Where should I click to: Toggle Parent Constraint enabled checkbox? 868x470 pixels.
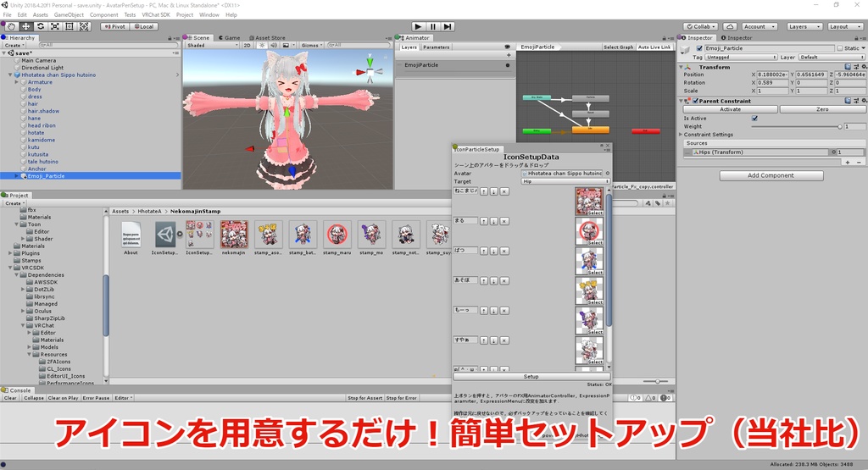pos(694,101)
